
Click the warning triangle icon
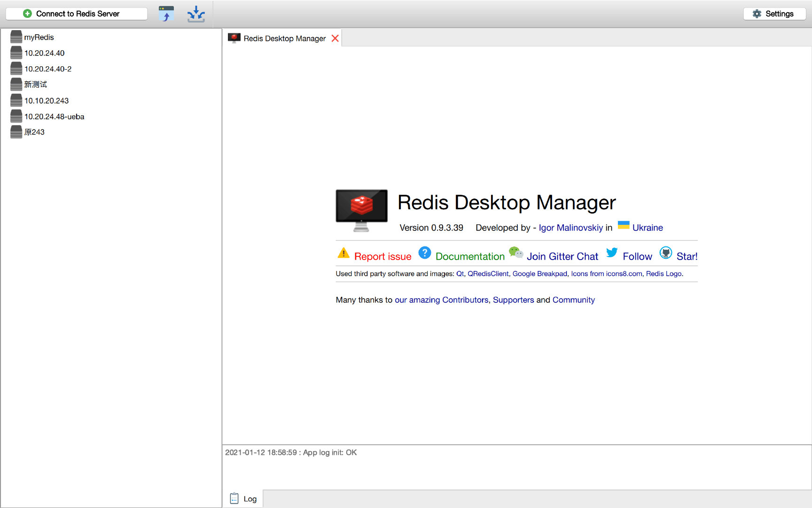(344, 253)
